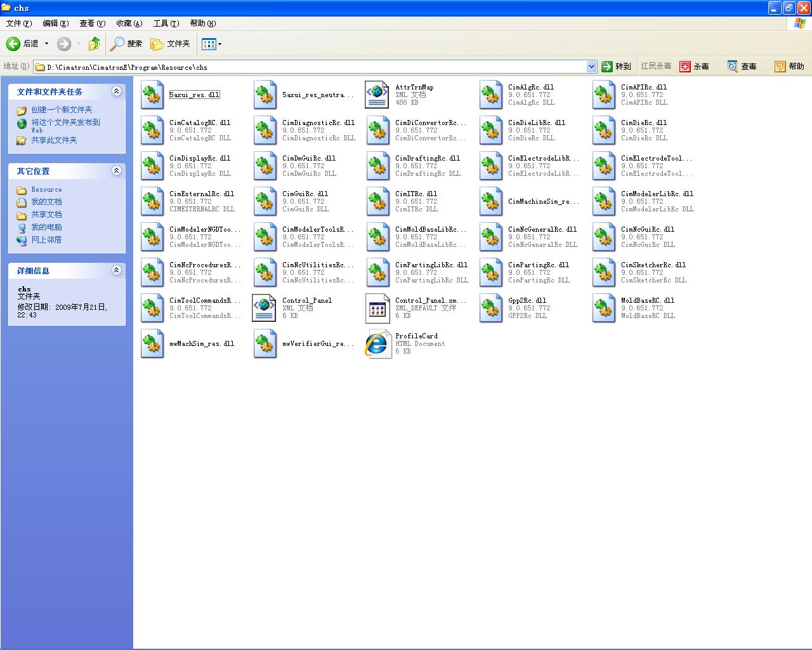This screenshot has width=812, height=650.
Task: Select the AttrTrnMap XML file icon
Action: 378,95
